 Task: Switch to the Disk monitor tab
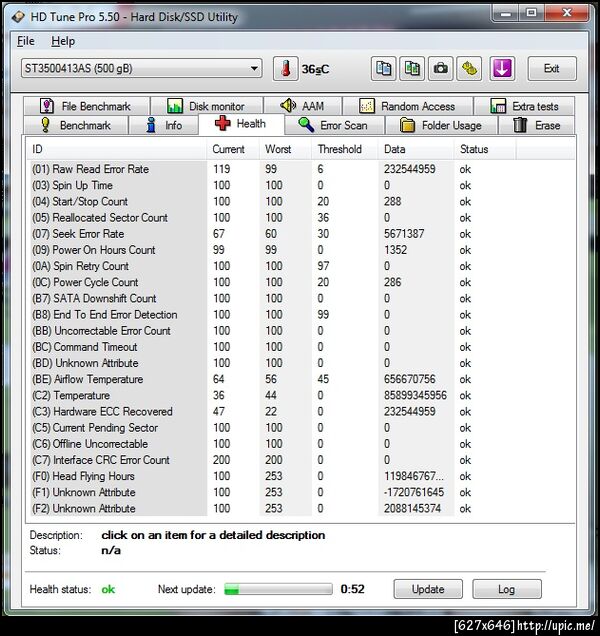206,106
